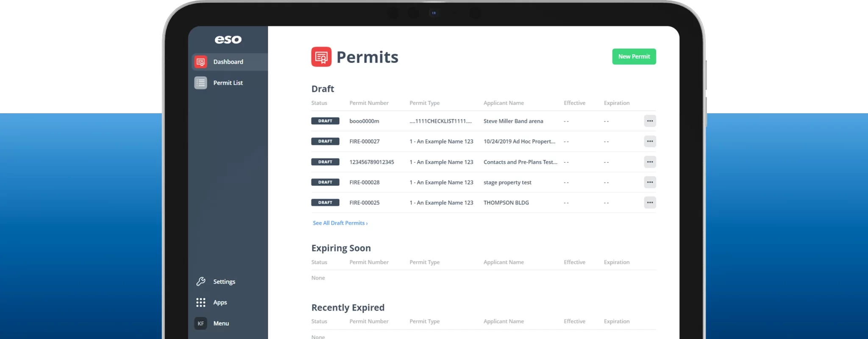
Task: Click applicant Contacts and Pre-Plans Test...
Action: tap(520, 162)
